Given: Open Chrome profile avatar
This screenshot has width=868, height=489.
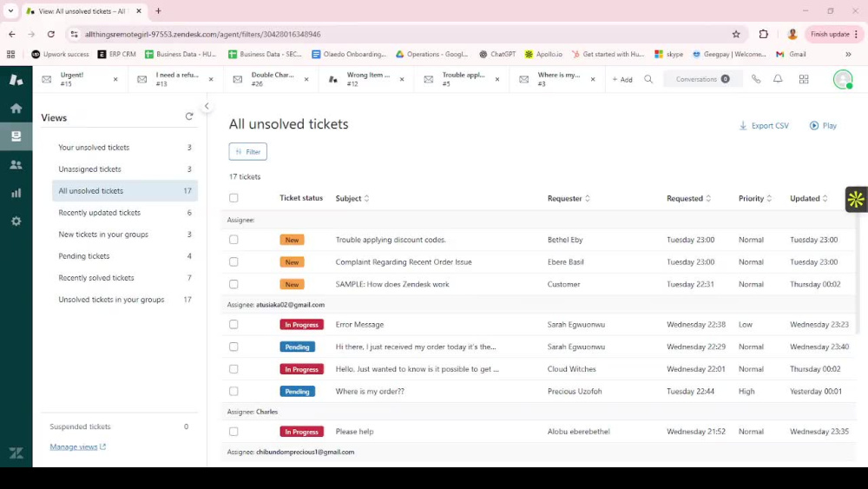Looking at the screenshot, I should (x=792, y=35).
